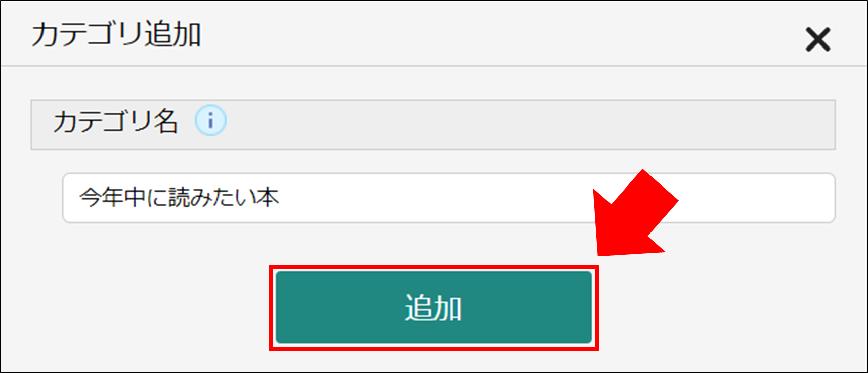Click the カテゴリ追加 dialog title
868x373 pixels.
116,35
